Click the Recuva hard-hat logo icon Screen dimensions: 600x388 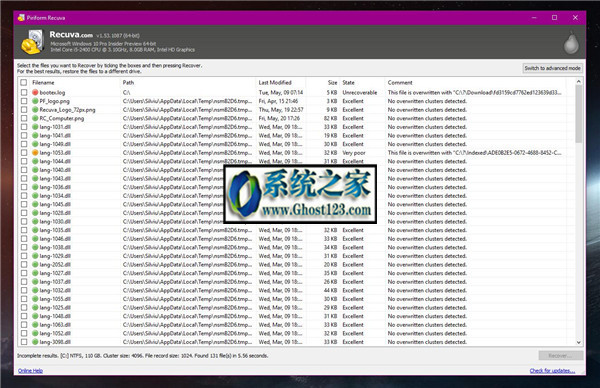[x=33, y=42]
